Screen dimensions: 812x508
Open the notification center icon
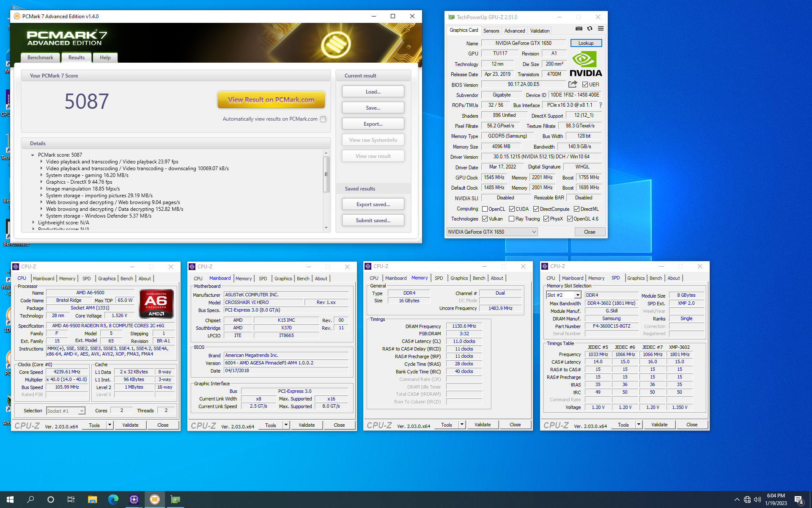point(798,500)
